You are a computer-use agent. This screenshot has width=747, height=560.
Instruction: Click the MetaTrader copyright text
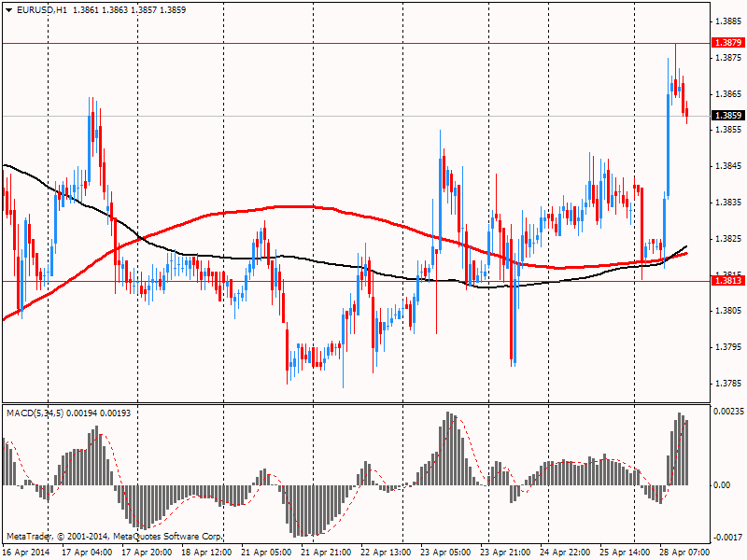pos(114,537)
